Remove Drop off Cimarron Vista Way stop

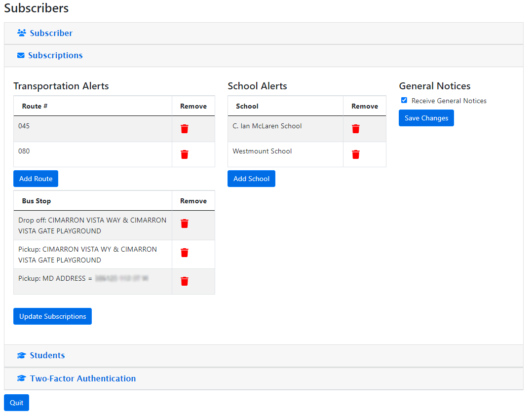pyautogui.click(x=184, y=224)
